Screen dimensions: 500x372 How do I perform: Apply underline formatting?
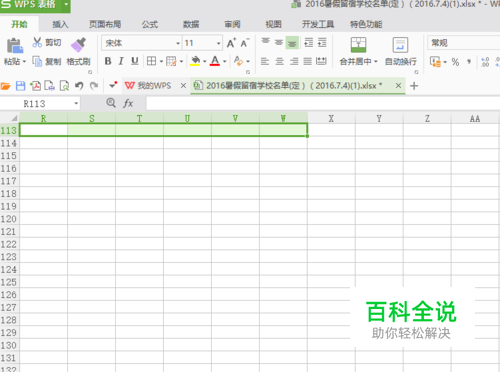pos(135,61)
